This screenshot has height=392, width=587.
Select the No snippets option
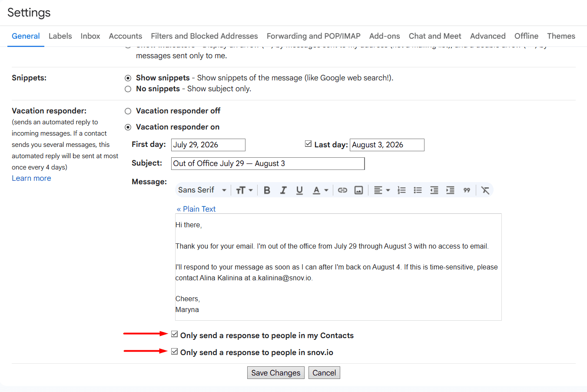pyautogui.click(x=128, y=89)
